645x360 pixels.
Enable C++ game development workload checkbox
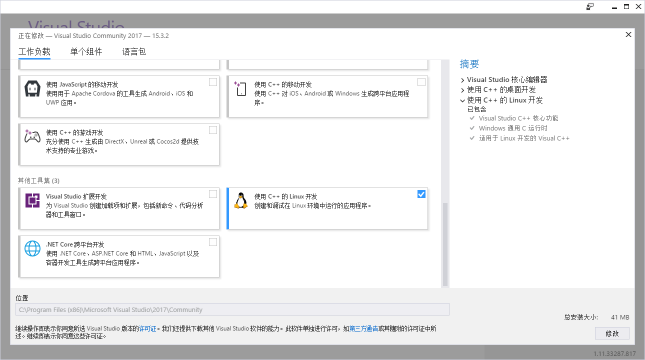213,130
